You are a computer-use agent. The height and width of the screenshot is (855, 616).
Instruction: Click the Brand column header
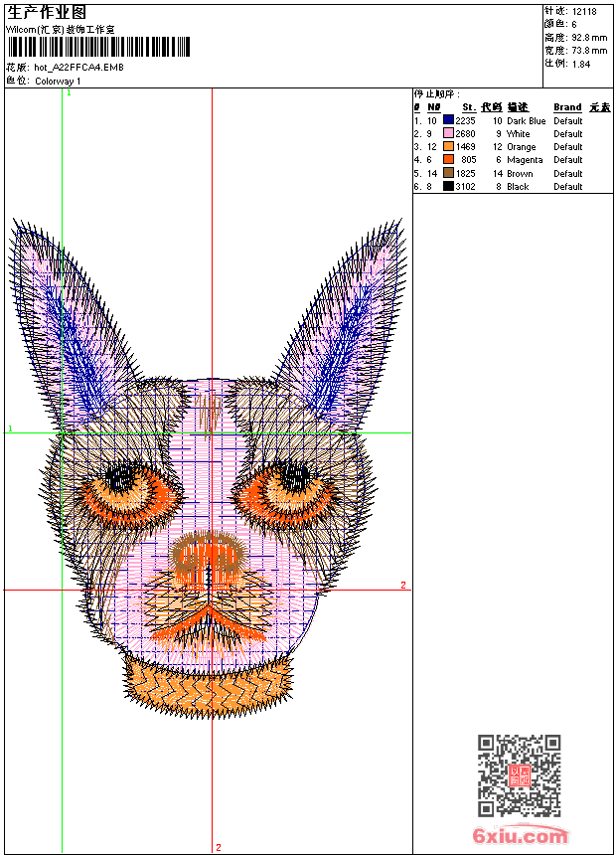(x=567, y=107)
